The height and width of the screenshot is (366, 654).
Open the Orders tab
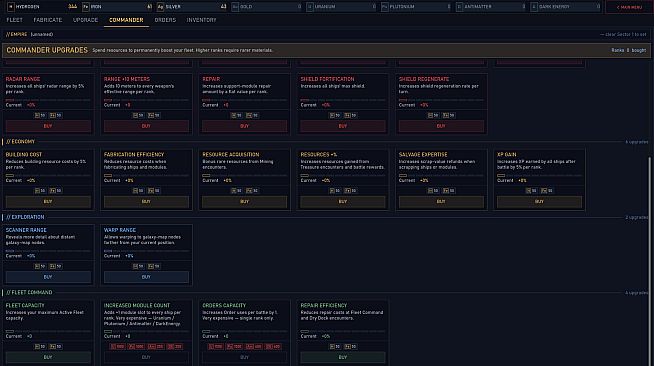[x=165, y=20]
